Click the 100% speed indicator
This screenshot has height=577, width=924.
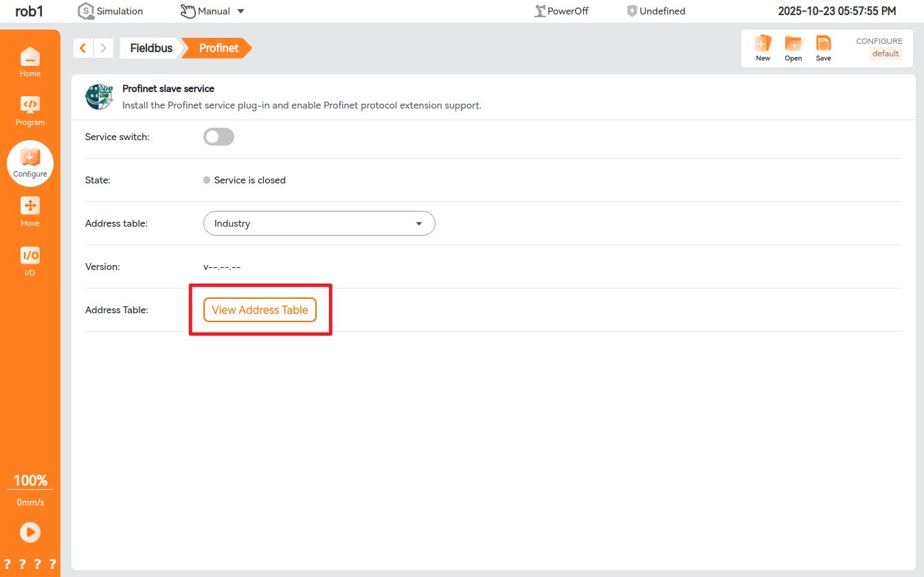point(30,480)
